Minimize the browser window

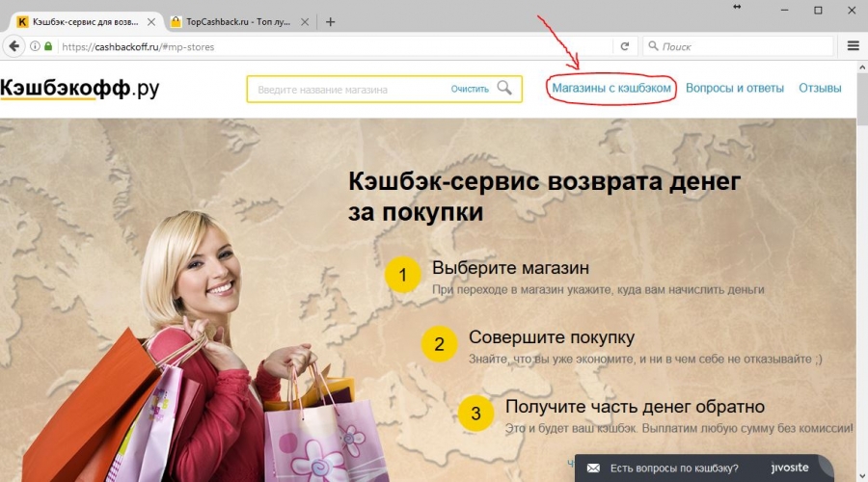point(784,10)
